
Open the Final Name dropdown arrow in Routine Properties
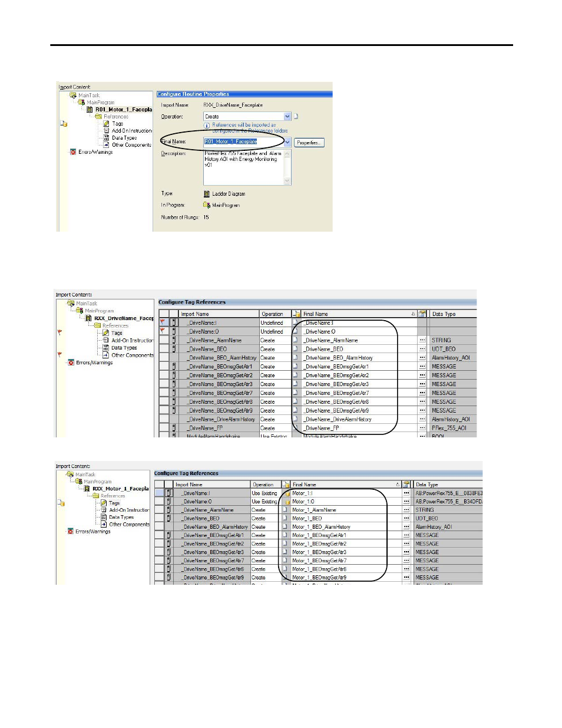pyautogui.click(x=287, y=142)
